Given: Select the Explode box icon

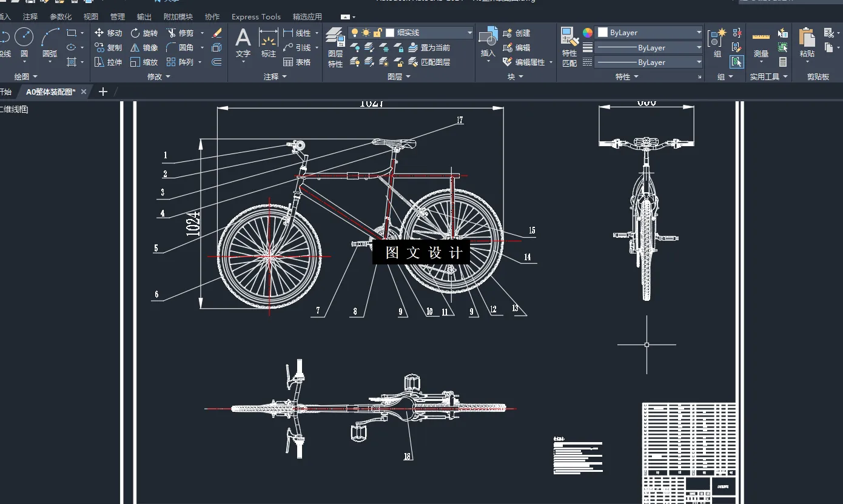Looking at the screenshot, I should [x=217, y=47].
